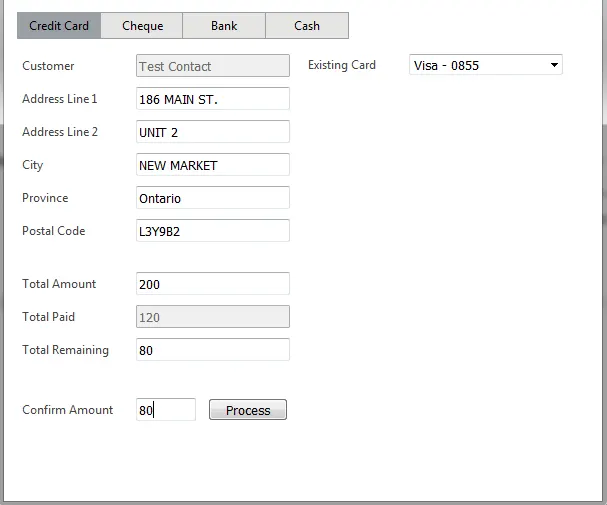Click the Existing Card label

tap(342, 66)
